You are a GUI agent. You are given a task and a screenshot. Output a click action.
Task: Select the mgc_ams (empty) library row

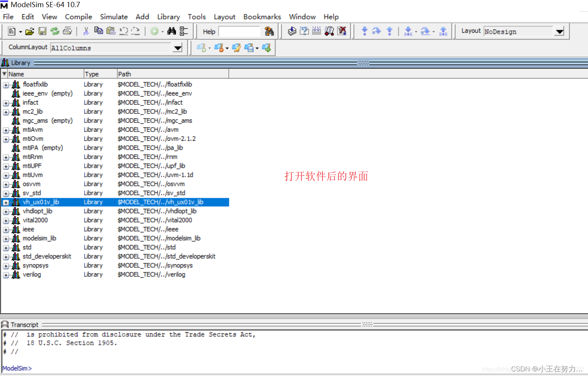tap(115, 121)
